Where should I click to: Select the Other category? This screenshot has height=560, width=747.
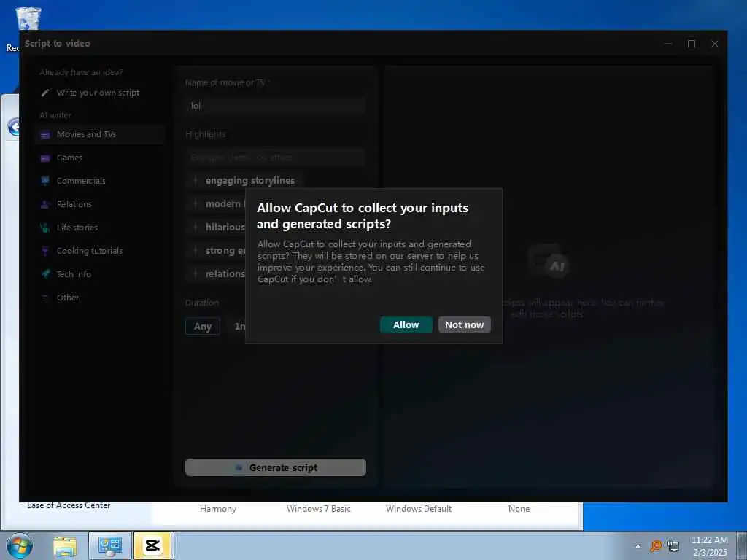click(x=68, y=297)
